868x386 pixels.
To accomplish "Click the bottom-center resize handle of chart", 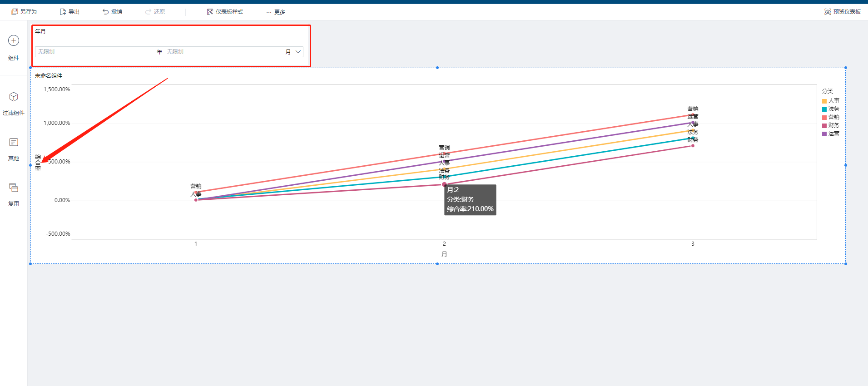I will coord(437,264).
